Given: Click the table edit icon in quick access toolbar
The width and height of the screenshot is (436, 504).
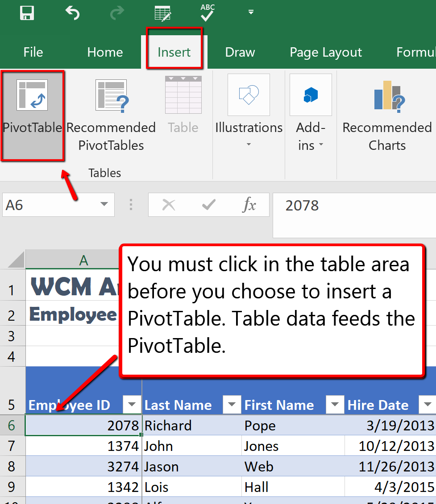Looking at the screenshot, I should tap(163, 13).
